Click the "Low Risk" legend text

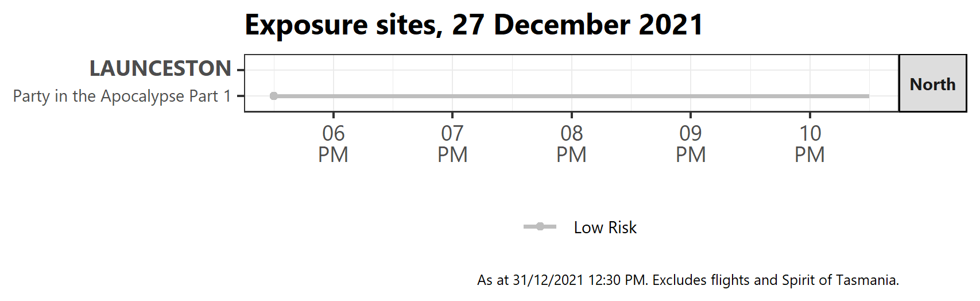click(x=605, y=227)
